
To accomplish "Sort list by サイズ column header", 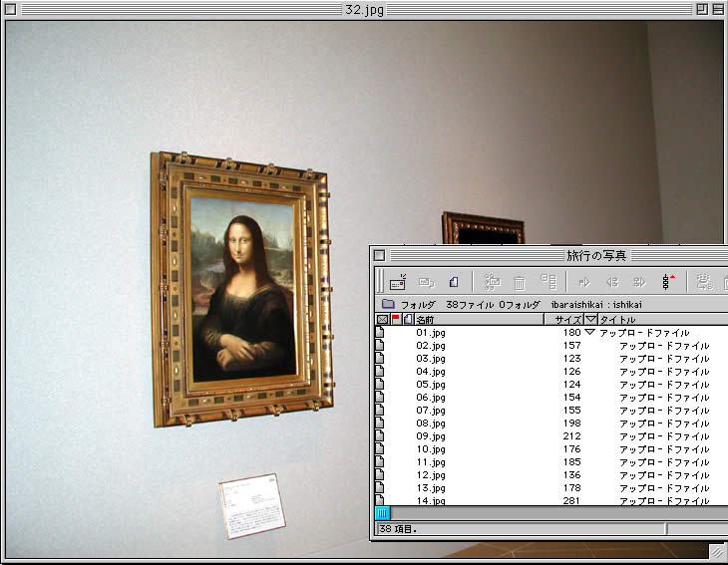I will (564, 319).
